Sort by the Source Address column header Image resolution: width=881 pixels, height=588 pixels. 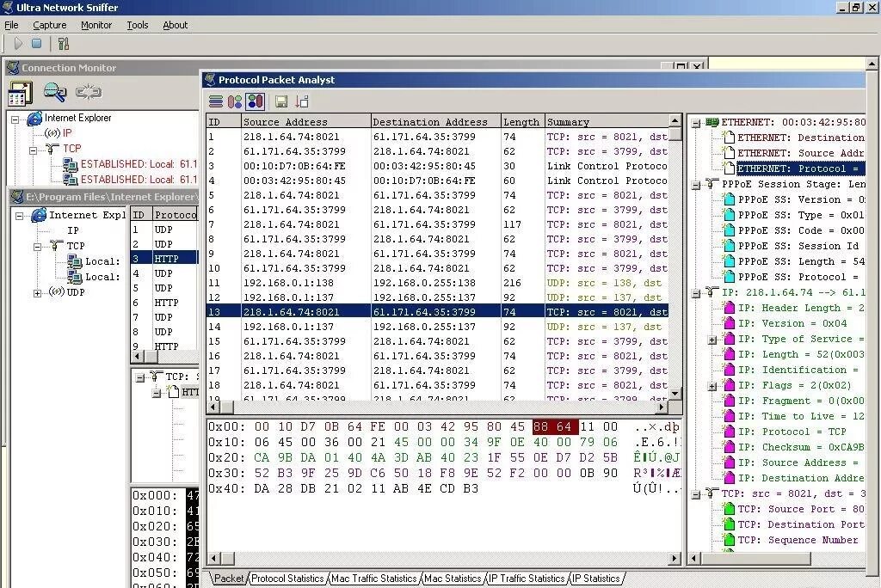click(x=305, y=122)
